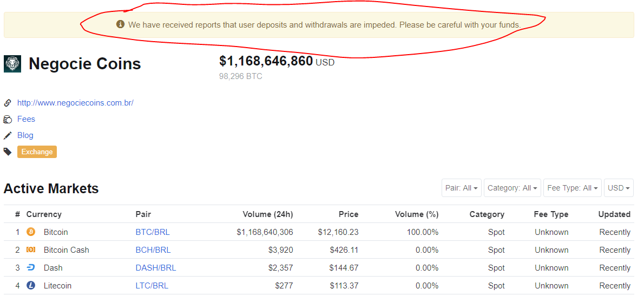Open the Category: All dropdown
Viewport: 644px width, 302px height.
pyautogui.click(x=512, y=188)
